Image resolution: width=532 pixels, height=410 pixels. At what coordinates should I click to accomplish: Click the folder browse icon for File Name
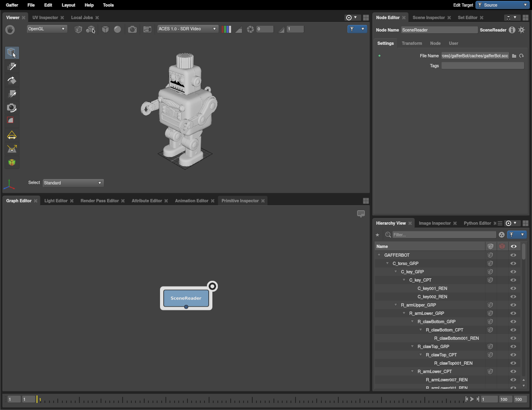[514, 56]
